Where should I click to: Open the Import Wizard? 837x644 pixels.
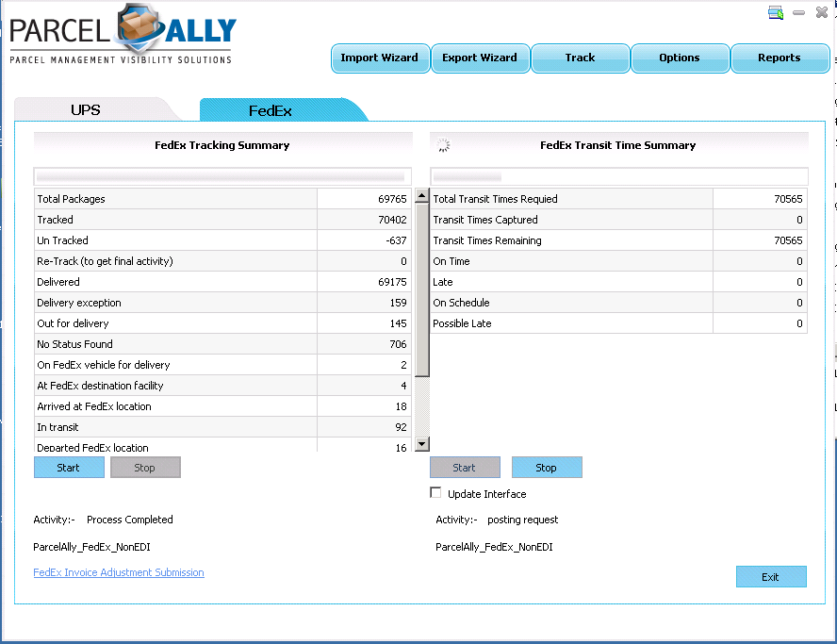pyautogui.click(x=380, y=58)
